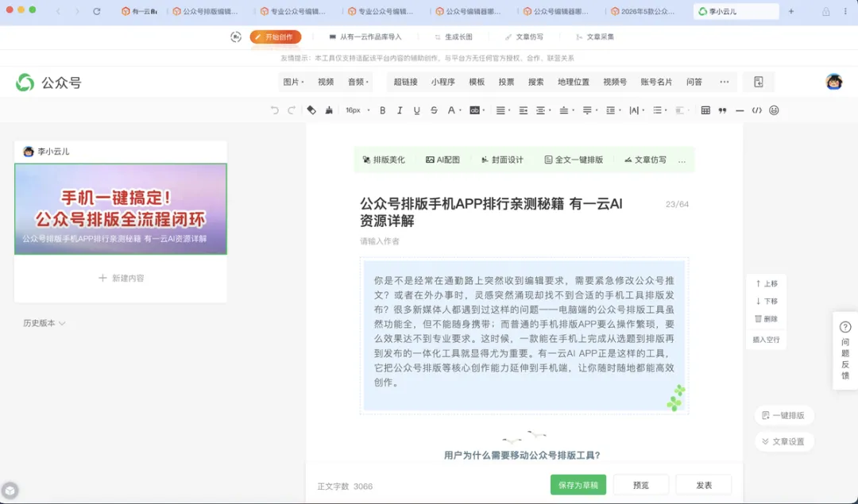Click the 预览 button
This screenshot has width=858, height=504.
[x=641, y=485]
